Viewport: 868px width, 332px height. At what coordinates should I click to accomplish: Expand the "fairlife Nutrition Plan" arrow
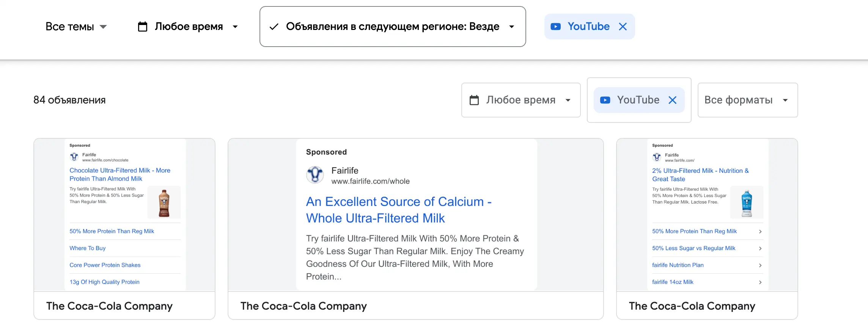pyautogui.click(x=760, y=265)
